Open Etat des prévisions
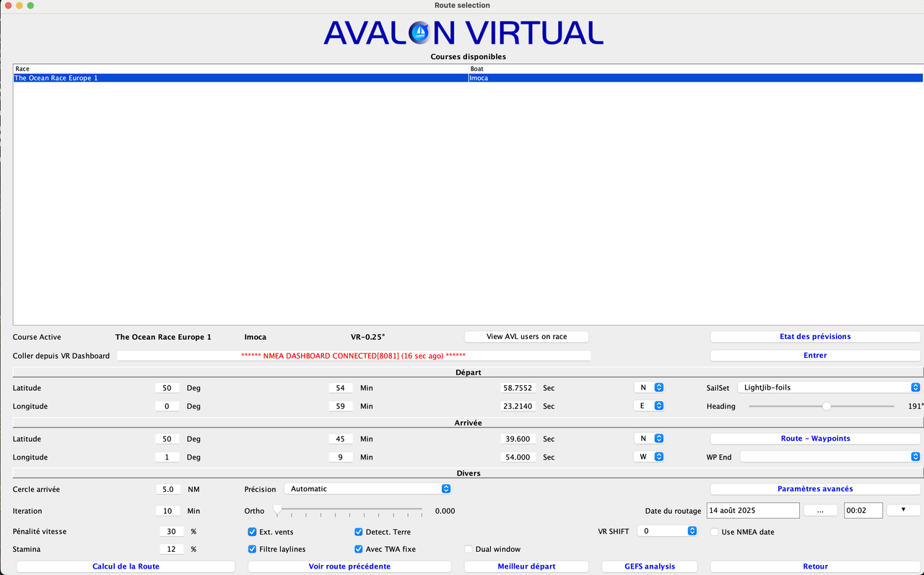 click(x=815, y=337)
